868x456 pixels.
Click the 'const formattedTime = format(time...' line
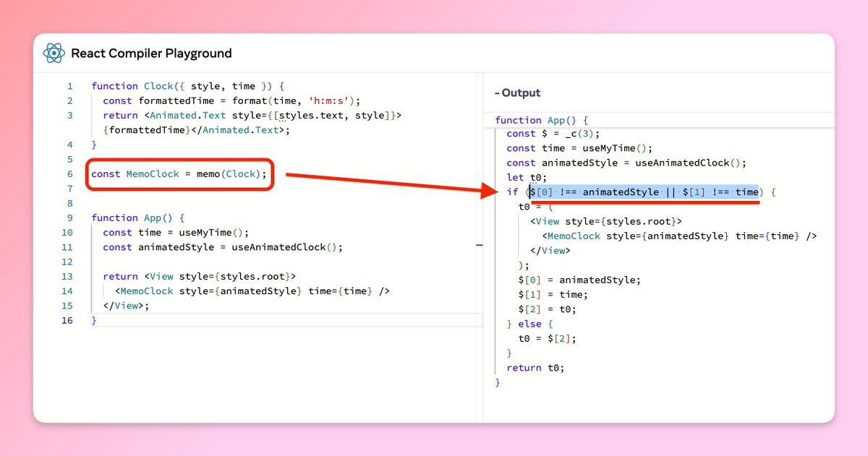coord(231,100)
